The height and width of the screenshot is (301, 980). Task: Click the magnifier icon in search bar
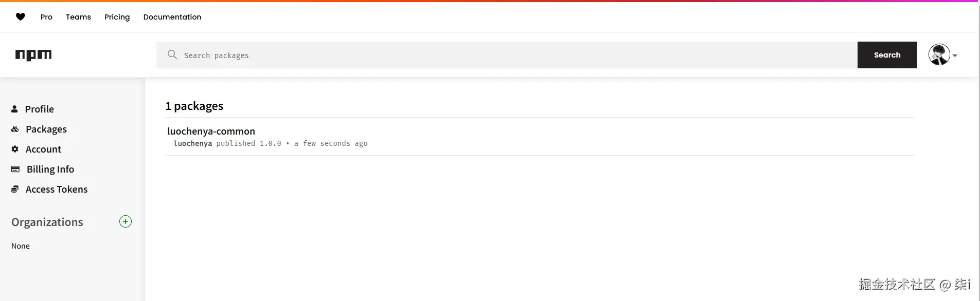point(172,54)
